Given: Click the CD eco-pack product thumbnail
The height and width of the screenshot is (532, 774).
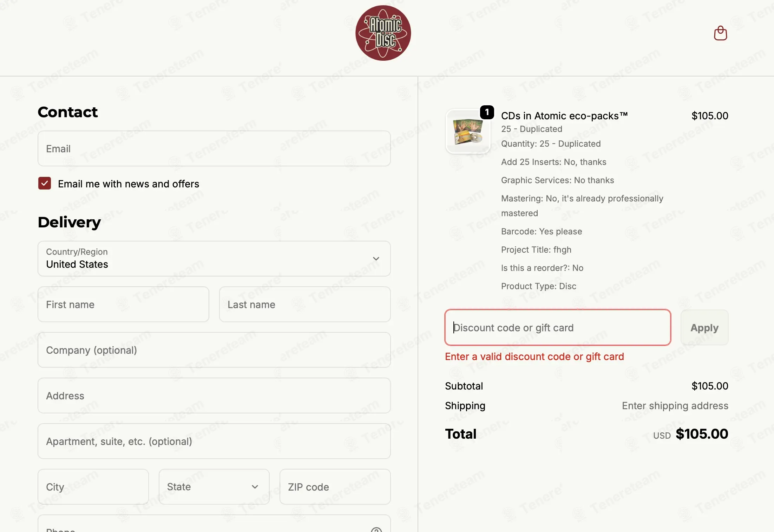Looking at the screenshot, I should (x=468, y=132).
